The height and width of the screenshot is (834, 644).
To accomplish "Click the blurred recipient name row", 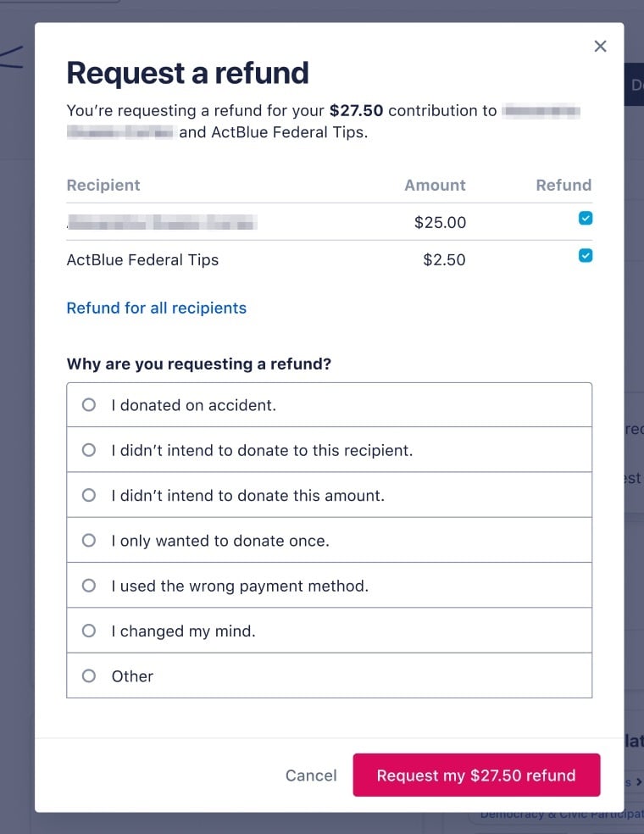I will pyautogui.click(x=161, y=223).
